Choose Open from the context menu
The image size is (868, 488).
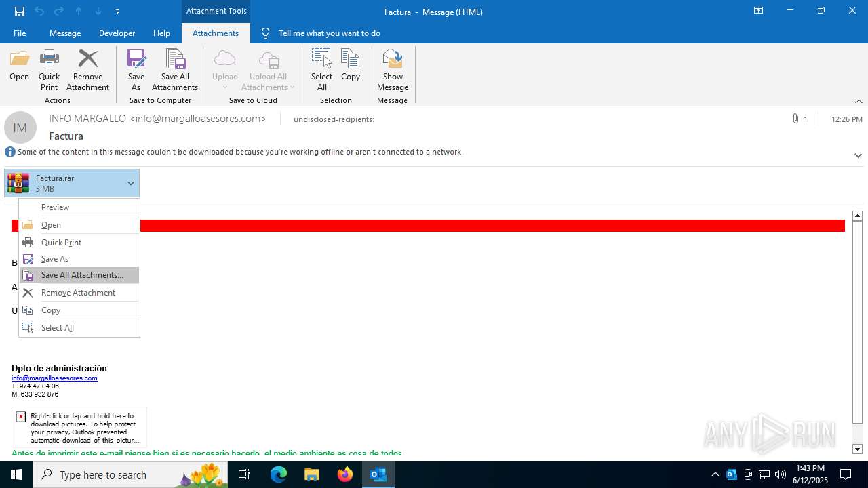tap(79, 225)
